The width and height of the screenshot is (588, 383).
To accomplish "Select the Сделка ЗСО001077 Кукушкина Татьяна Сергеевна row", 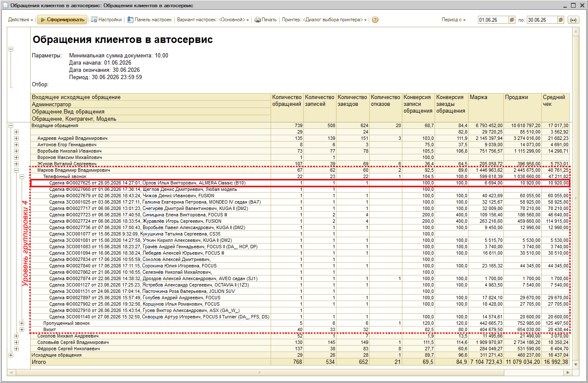I will coord(300,234).
